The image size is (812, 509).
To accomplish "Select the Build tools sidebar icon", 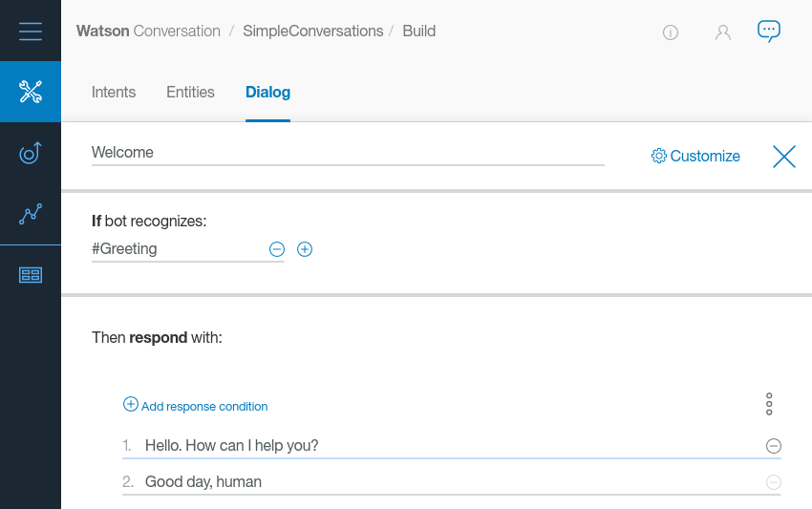I will coord(31,92).
